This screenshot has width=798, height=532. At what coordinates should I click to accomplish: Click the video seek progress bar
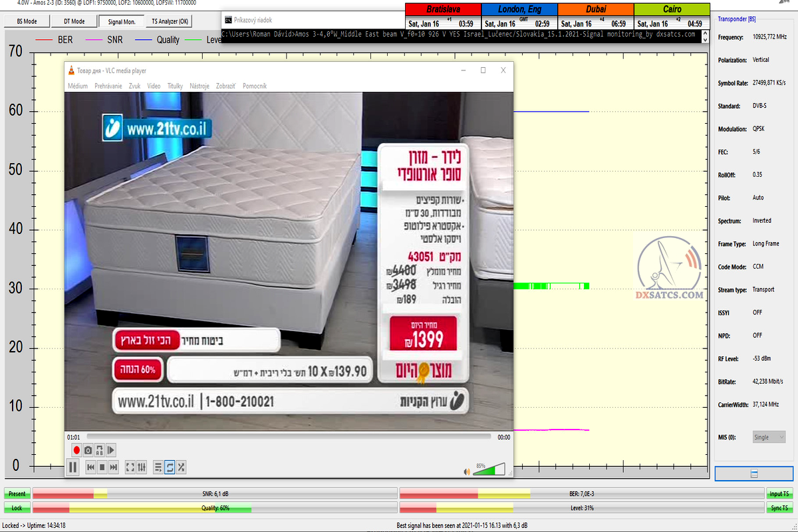[x=289, y=437]
